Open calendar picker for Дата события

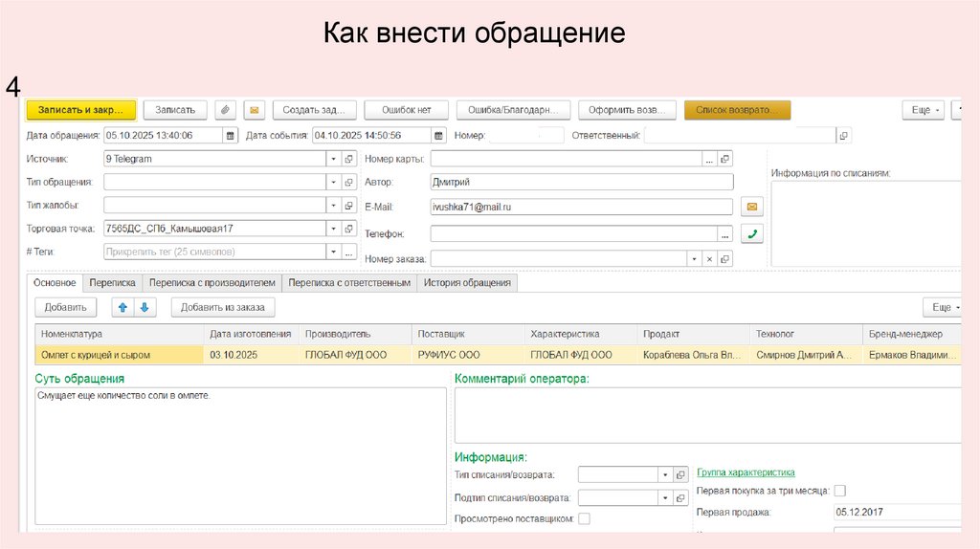(x=438, y=136)
